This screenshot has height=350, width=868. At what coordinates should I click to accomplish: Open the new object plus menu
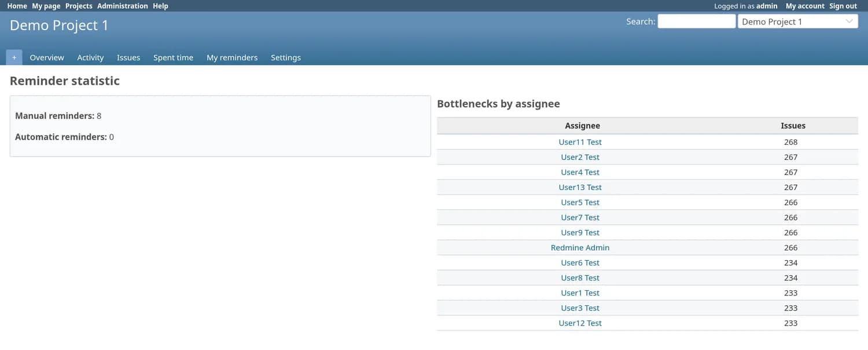[14, 57]
